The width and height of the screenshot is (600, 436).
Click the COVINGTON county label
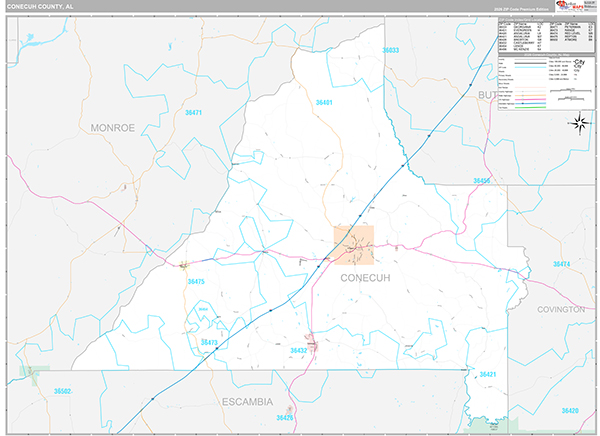point(561,309)
